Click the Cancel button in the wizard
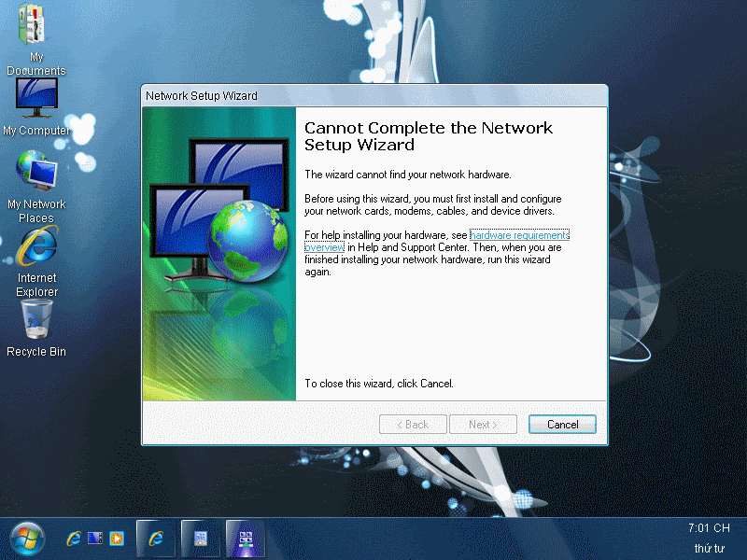This screenshot has height=560, width=747. coord(562,425)
